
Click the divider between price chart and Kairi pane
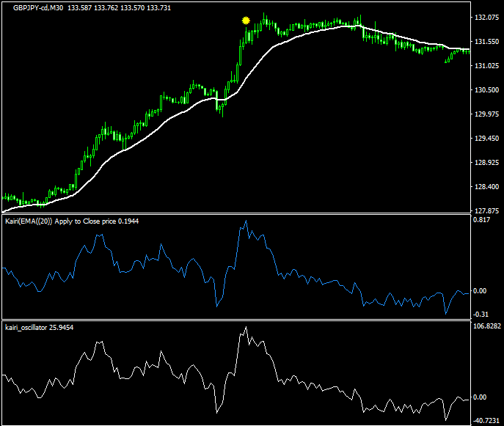(235, 214)
